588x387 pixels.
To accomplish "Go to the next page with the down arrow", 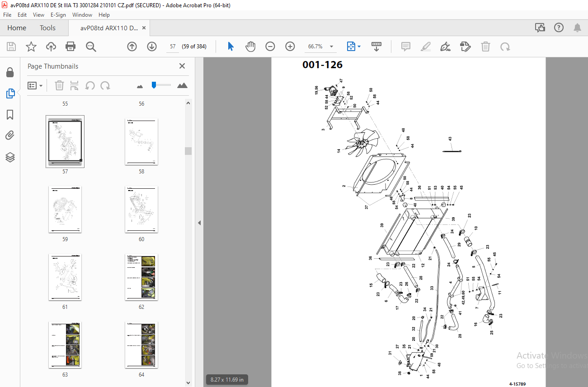I will [152, 47].
